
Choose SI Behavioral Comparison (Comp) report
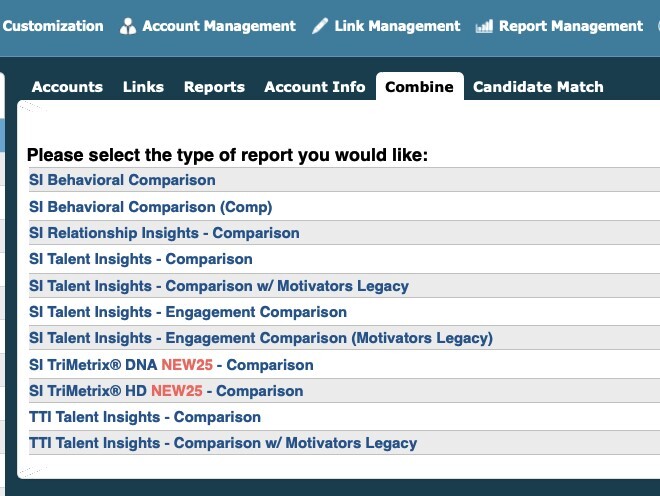point(151,207)
